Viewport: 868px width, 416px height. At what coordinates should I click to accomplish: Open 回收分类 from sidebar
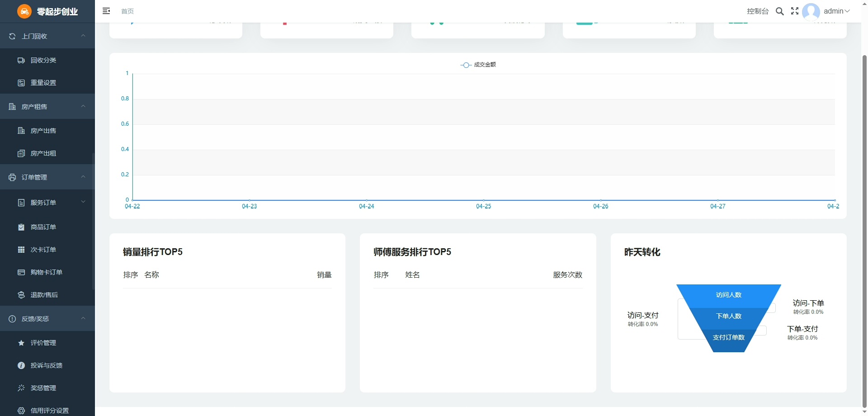[43, 60]
